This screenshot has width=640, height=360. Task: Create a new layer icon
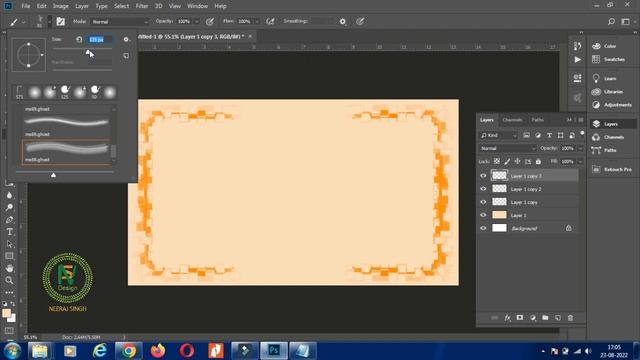pos(558,318)
